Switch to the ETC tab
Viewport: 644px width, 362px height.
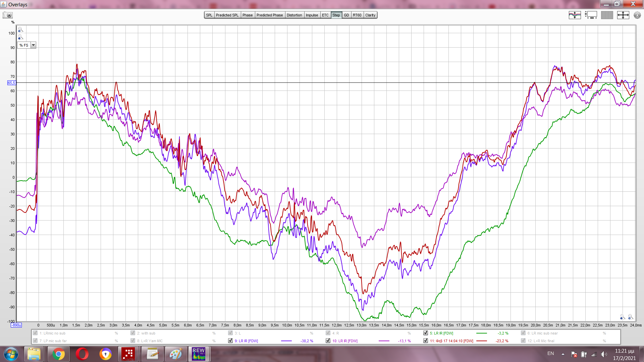coord(325,15)
